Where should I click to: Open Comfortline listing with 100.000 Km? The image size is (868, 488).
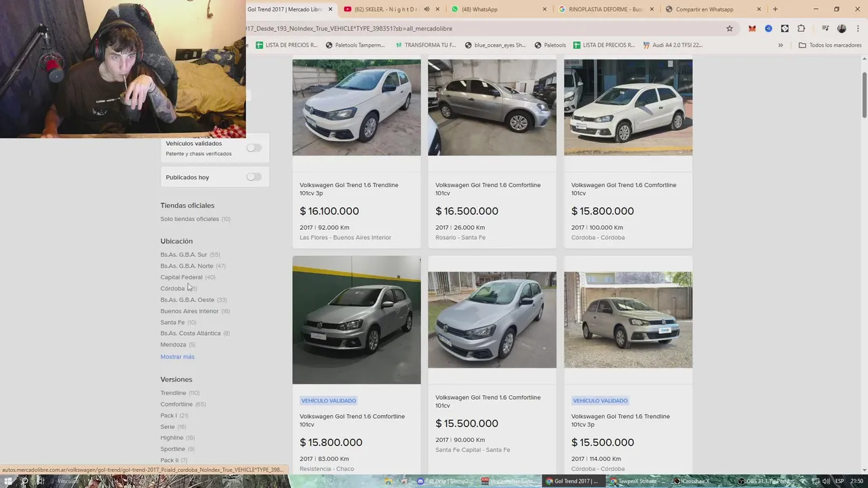[x=624, y=189]
